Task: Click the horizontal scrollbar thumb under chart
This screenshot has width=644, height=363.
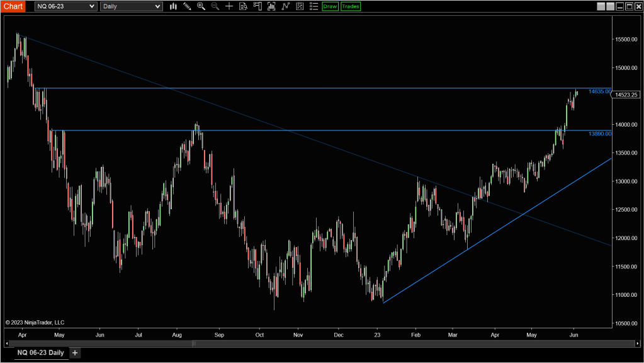Action: coord(194,343)
